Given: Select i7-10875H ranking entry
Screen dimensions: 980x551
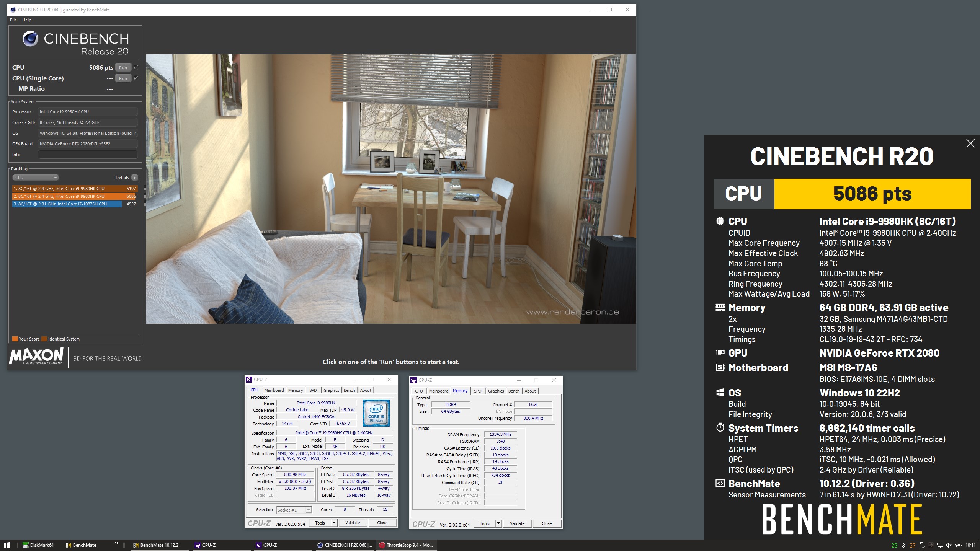Looking at the screenshot, I should (75, 204).
